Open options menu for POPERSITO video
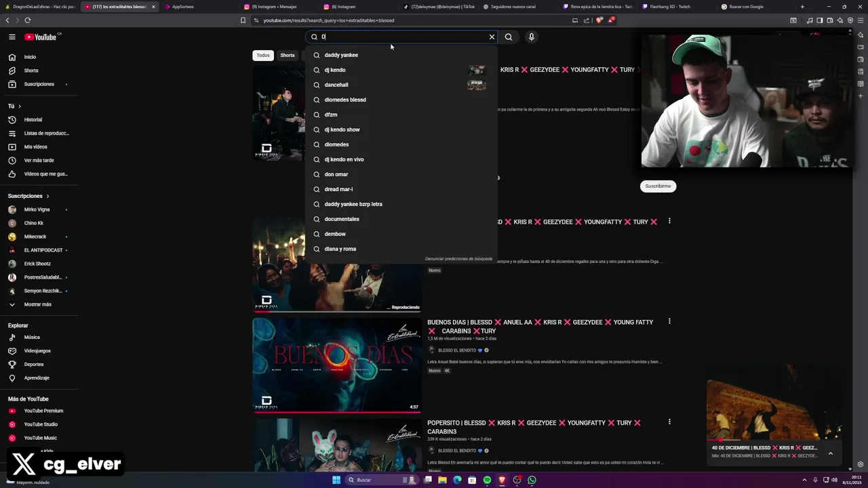The width and height of the screenshot is (868, 488). pyautogui.click(x=669, y=422)
